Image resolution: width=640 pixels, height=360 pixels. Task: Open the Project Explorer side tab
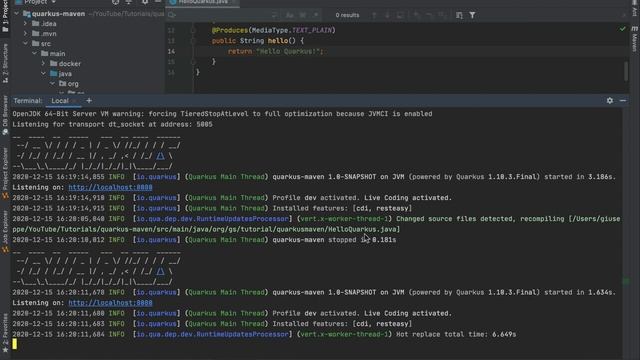point(5,174)
